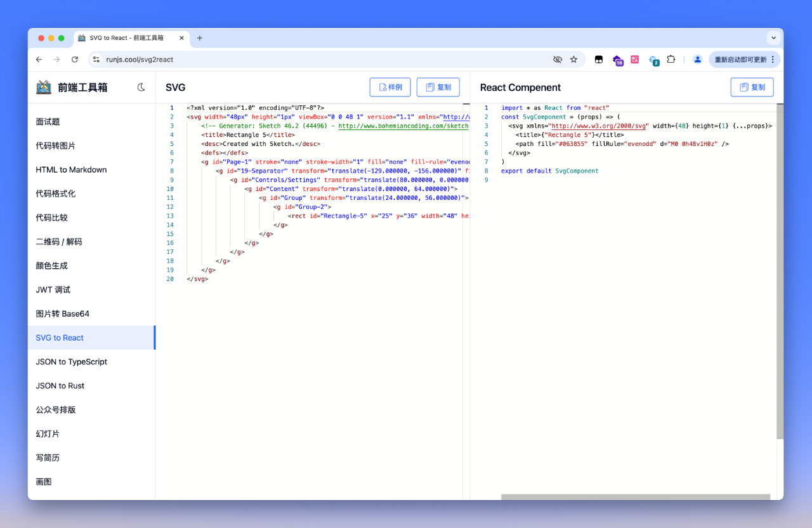
Task: Open 颜色生成 tool
Action: 91,266
